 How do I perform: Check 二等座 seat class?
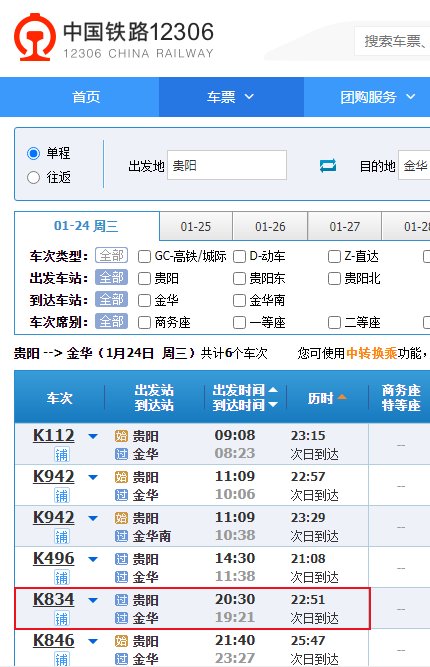[334, 323]
